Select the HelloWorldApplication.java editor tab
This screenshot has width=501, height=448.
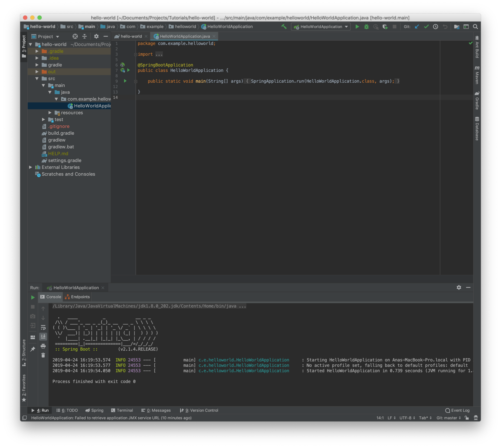click(185, 36)
